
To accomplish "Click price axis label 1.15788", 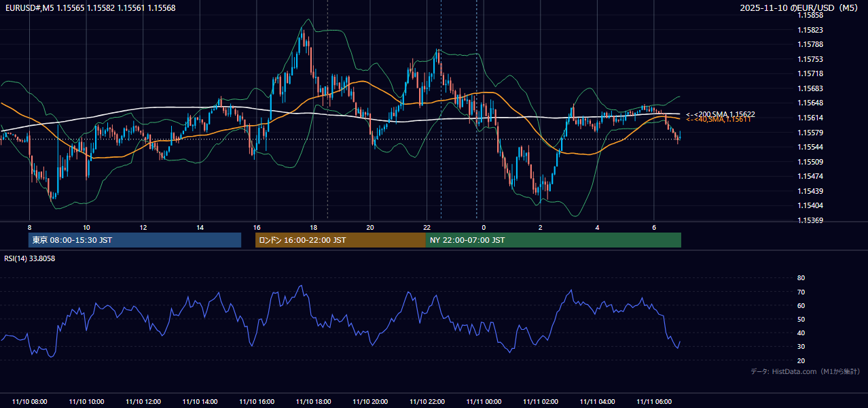I will [x=811, y=45].
